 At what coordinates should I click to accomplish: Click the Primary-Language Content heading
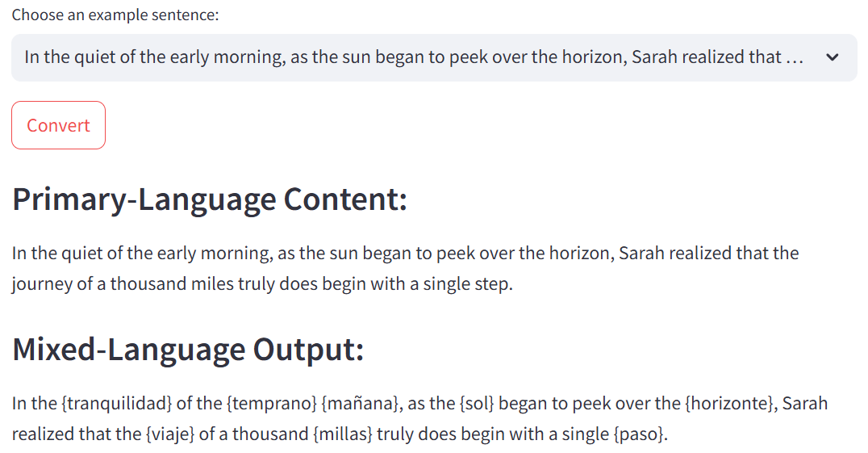coord(210,199)
